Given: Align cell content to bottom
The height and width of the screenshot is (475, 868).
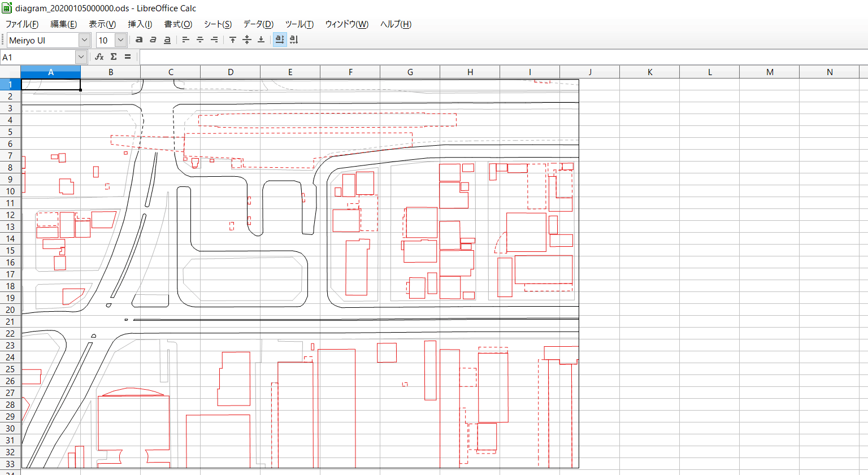Looking at the screenshot, I should (261, 40).
